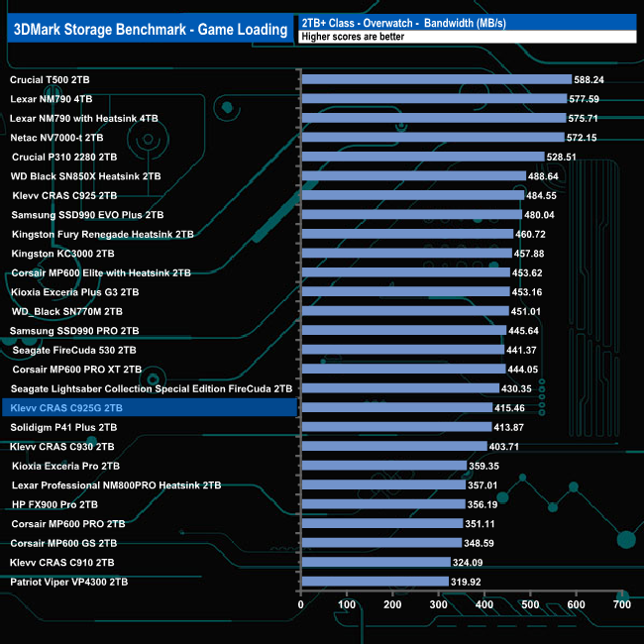This screenshot has height=644, width=644.
Task: Click the Crucial T500 bar in chart
Action: [x=437, y=79]
